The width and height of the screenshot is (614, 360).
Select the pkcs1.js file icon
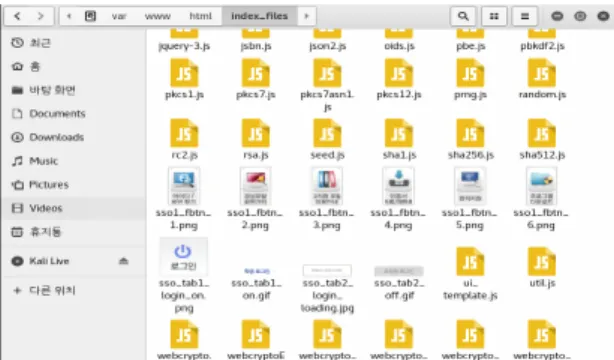coord(184,73)
